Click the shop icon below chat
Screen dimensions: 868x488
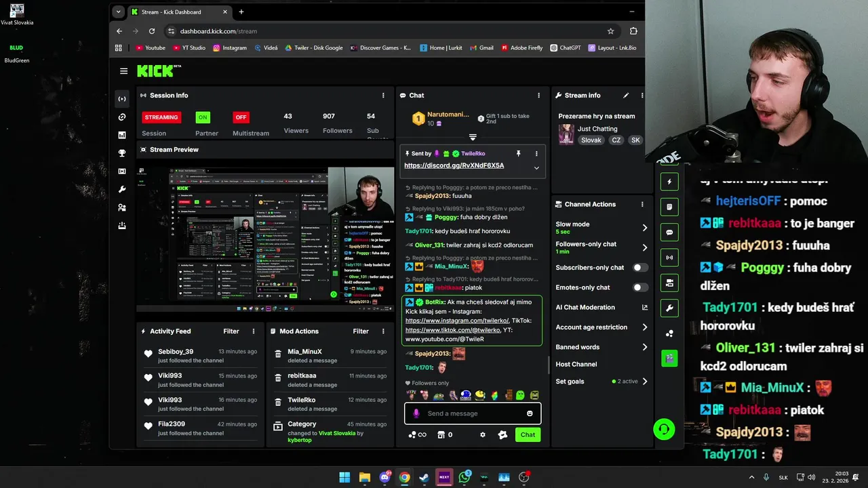441,435
